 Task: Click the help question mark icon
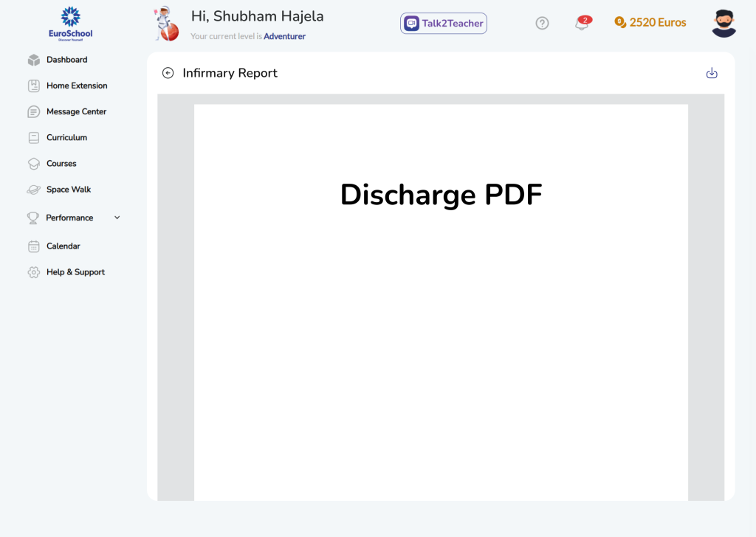click(542, 24)
